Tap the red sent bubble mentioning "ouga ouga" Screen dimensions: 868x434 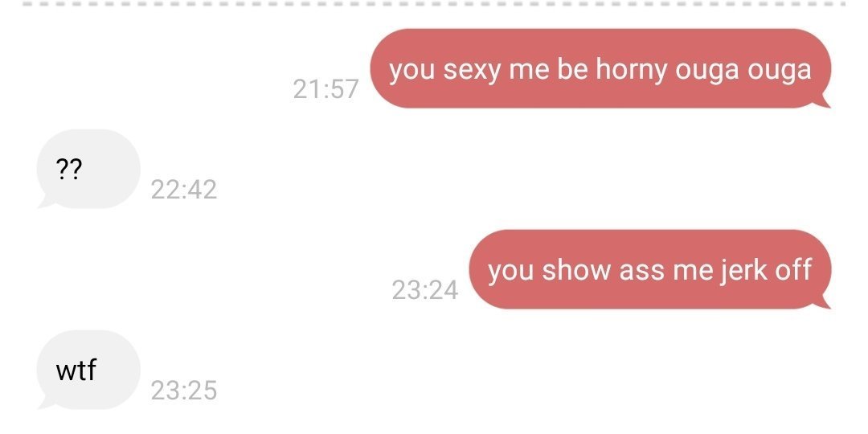[x=600, y=68]
